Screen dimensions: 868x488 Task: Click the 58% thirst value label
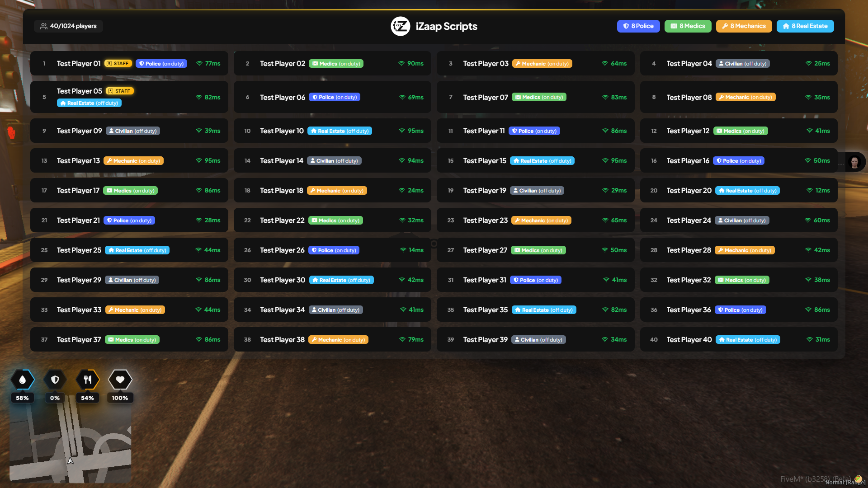click(x=22, y=398)
